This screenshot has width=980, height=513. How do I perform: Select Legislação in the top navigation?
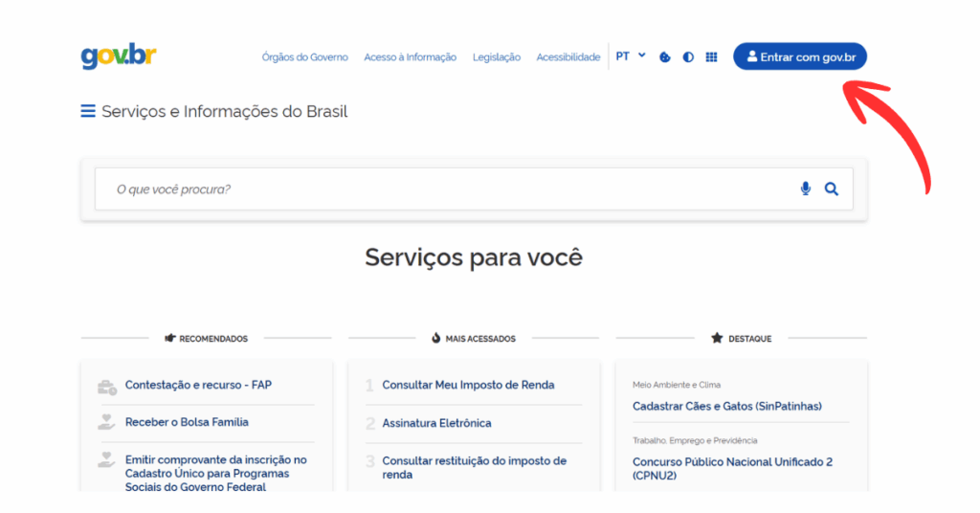(497, 57)
